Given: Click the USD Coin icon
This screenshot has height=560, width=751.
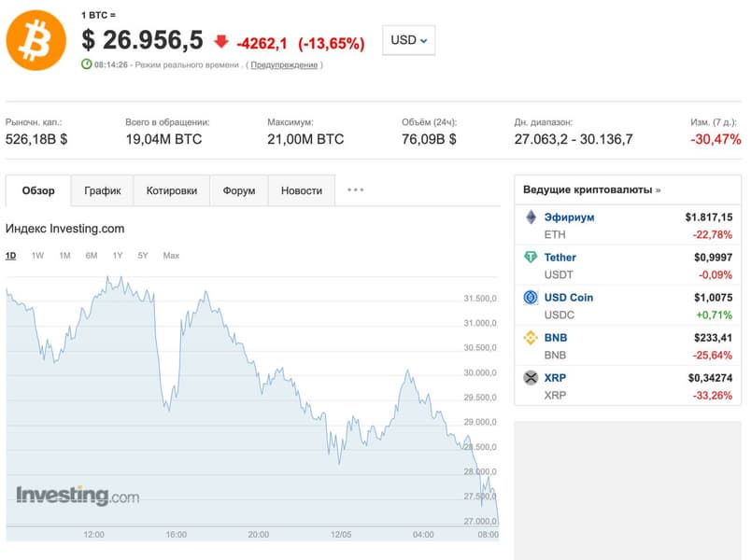Looking at the screenshot, I should (x=531, y=297).
